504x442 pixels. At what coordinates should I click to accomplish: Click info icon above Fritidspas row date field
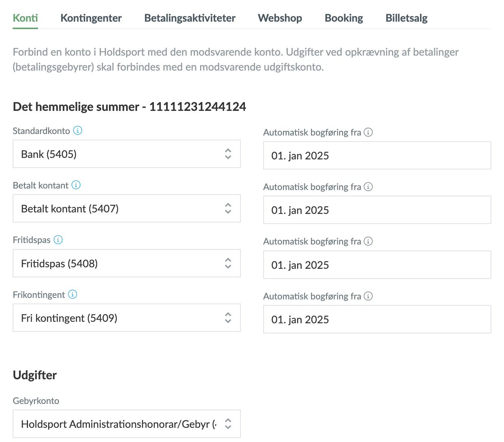point(368,242)
